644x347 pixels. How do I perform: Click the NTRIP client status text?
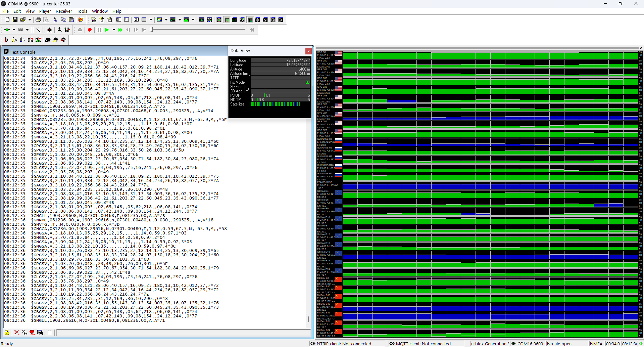[x=344, y=344]
